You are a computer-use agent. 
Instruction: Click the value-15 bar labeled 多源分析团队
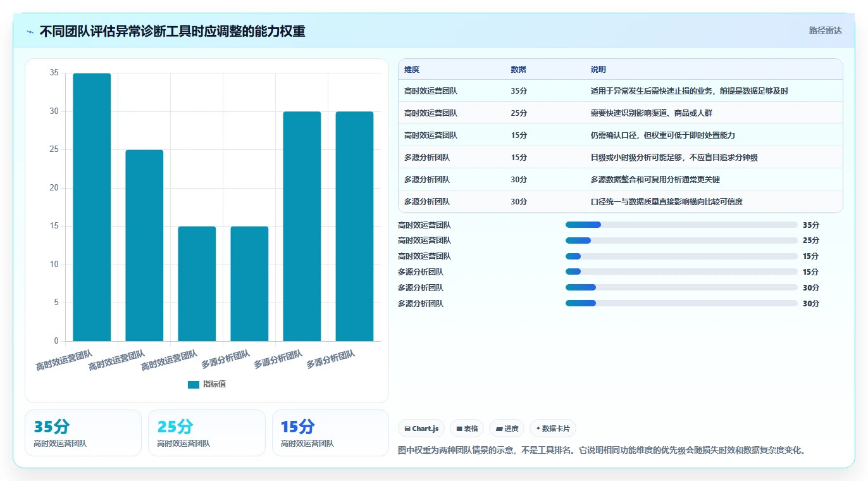[x=249, y=284]
